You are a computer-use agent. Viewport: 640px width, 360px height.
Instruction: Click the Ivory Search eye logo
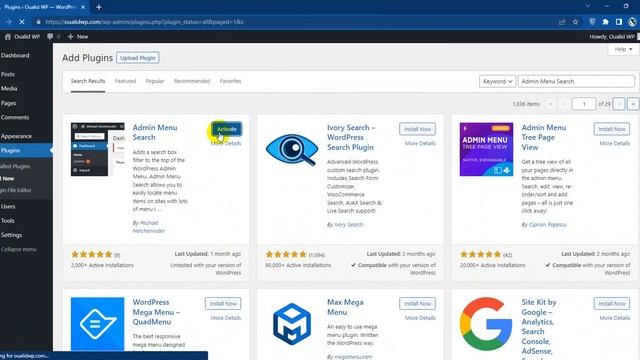tap(292, 149)
